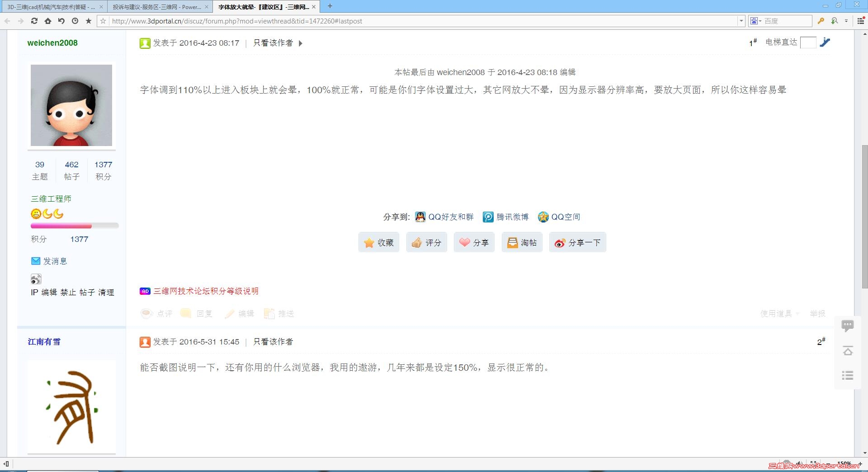Click the escalator jump icon

(825, 42)
